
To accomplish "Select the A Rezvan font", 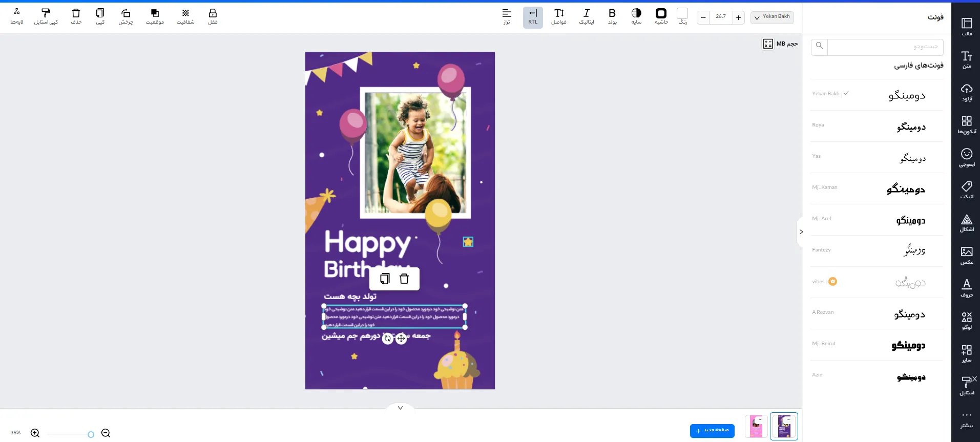I will (x=877, y=313).
